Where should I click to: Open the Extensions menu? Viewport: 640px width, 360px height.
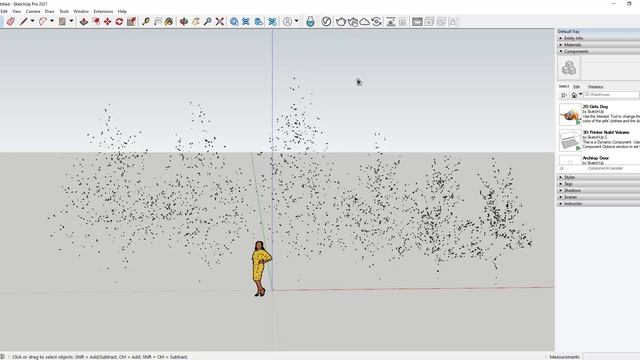coord(103,11)
